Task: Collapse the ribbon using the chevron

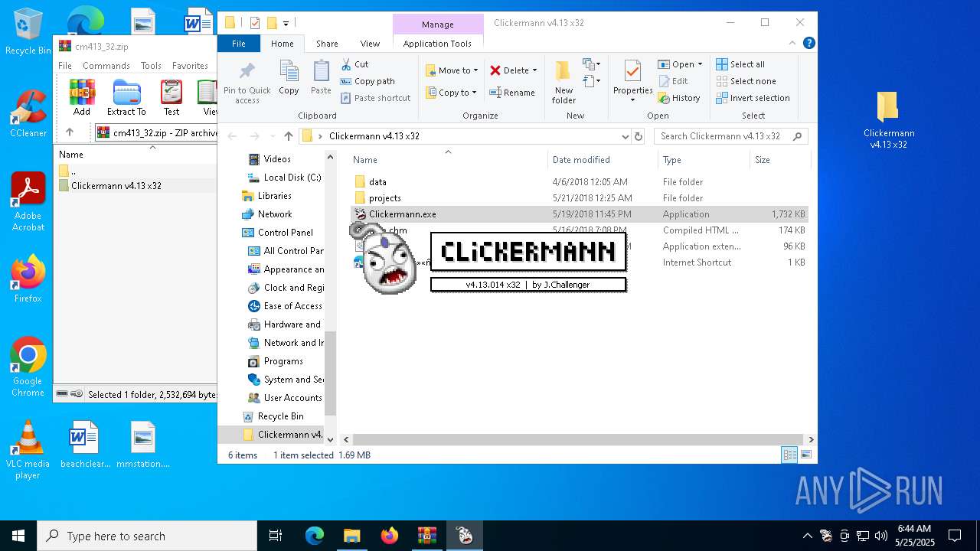Action: [x=794, y=44]
